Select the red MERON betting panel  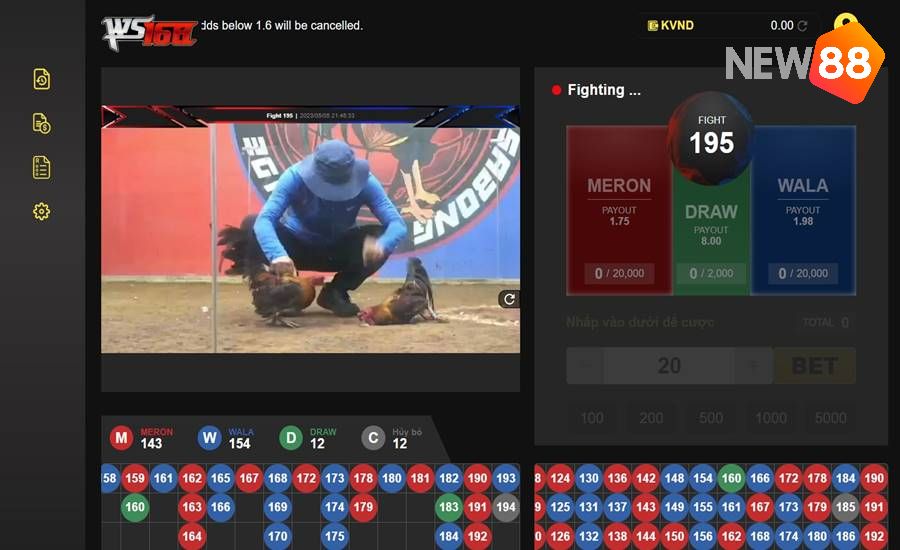[619, 211]
